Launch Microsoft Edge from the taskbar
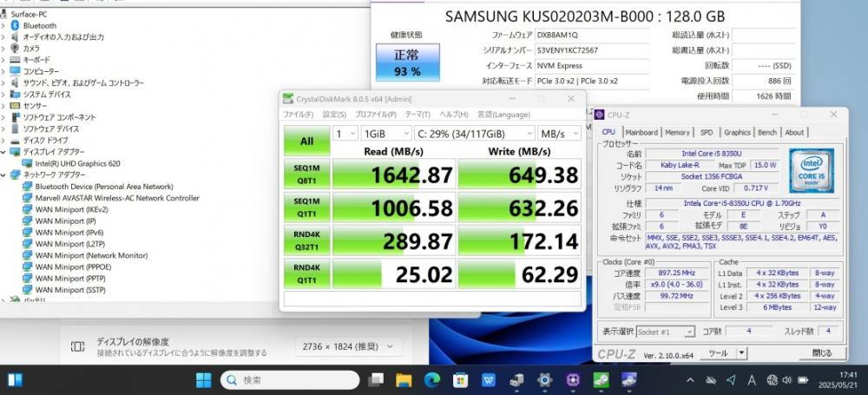Image resolution: width=868 pixels, height=395 pixels. tap(432, 380)
